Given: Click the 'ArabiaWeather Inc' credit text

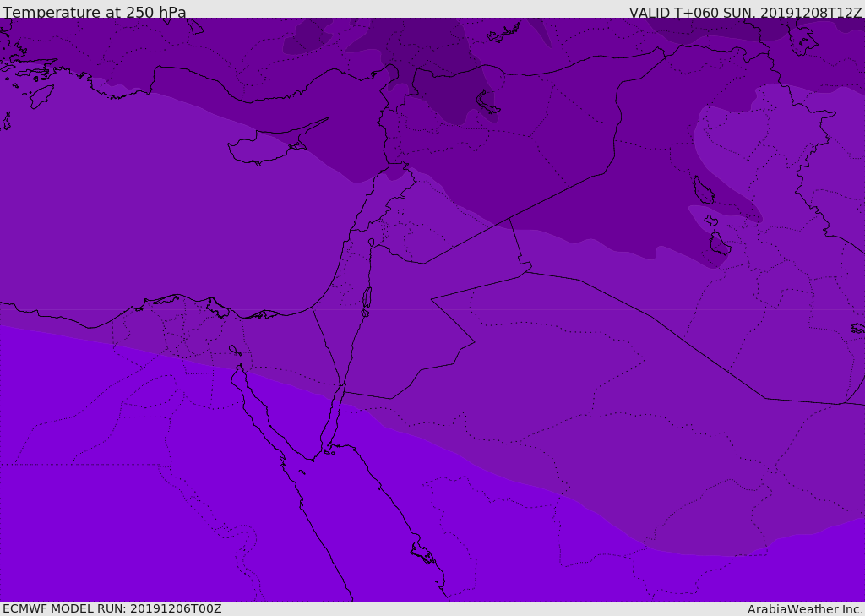Looking at the screenshot, I should coord(805,609).
